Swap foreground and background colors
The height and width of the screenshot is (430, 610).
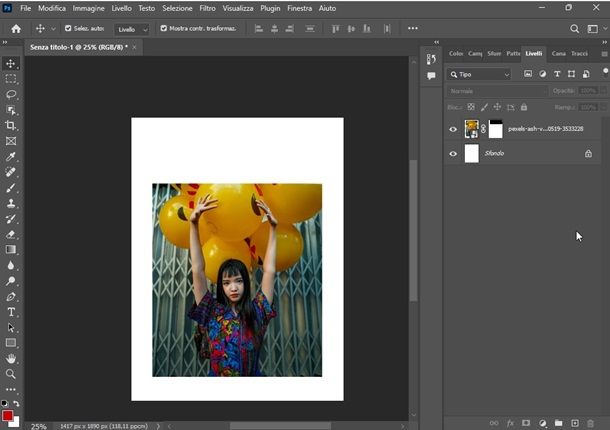click(16, 404)
